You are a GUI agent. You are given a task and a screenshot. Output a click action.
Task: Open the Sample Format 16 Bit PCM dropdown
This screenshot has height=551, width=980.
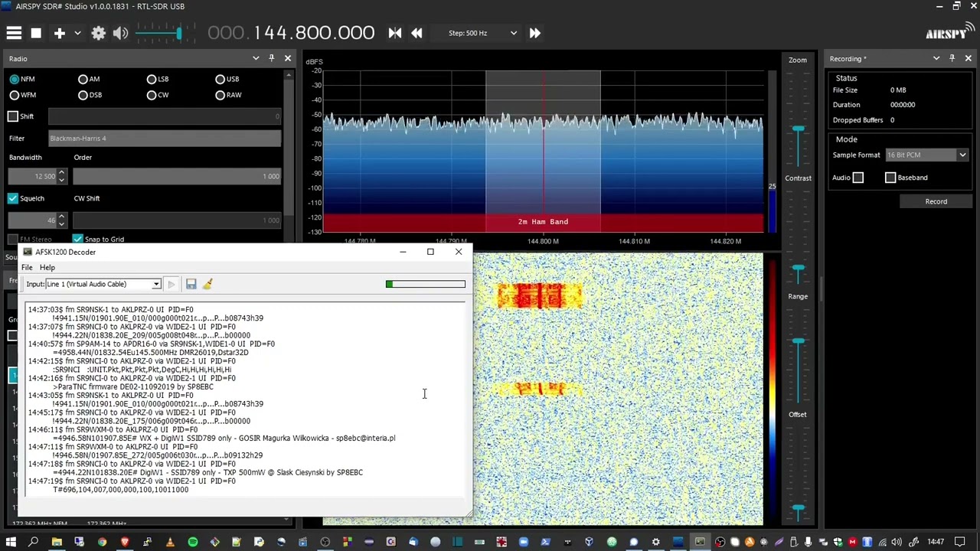tap(927, 155)
